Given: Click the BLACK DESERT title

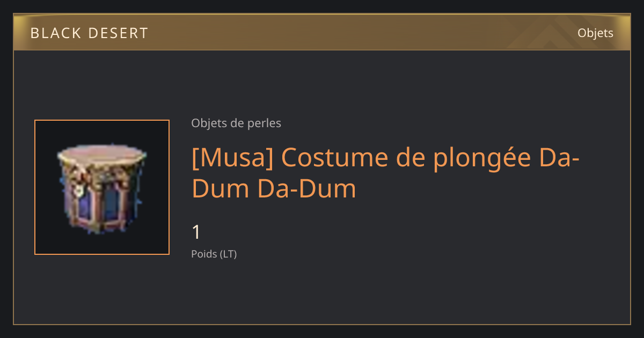Looking at the screenshot, I should click(89, 33).
